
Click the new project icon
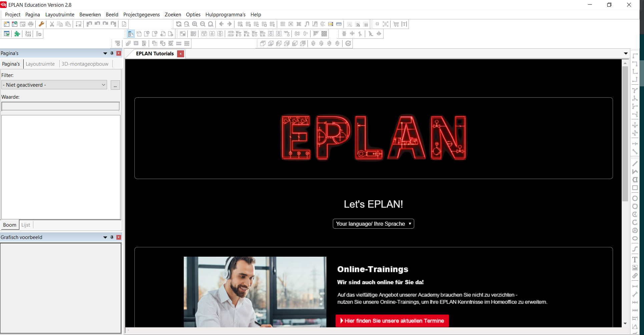(x=6, y=24)
